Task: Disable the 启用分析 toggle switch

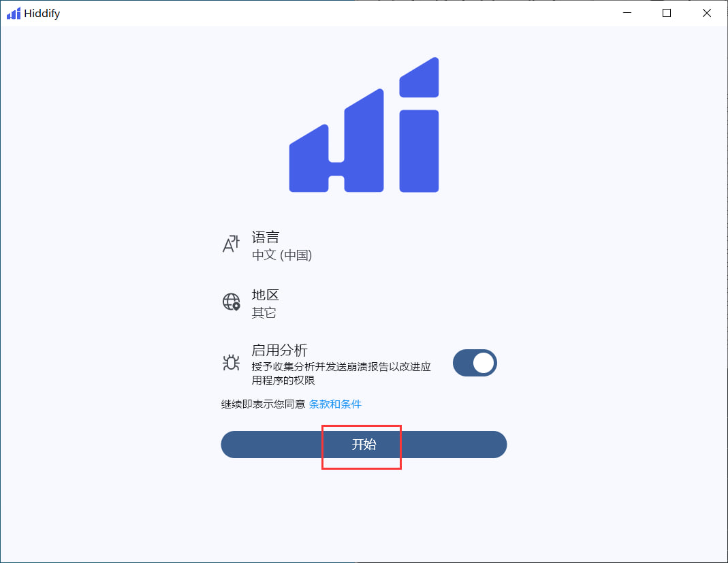Action: (x=475, y=363)
